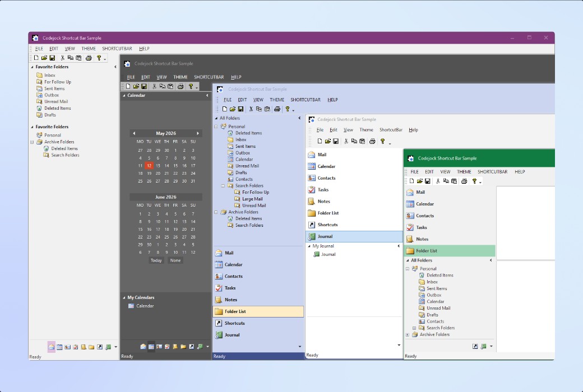The width and height of the screenshot is (583, 392).
Task: Click the Print icon in the dark gray window toolbar
Action: [181, 86]
